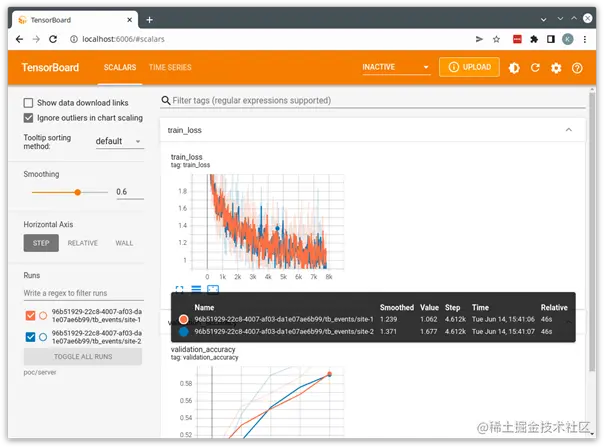
Task: Set horizontal axis to WALL
Action: (124, 243)
